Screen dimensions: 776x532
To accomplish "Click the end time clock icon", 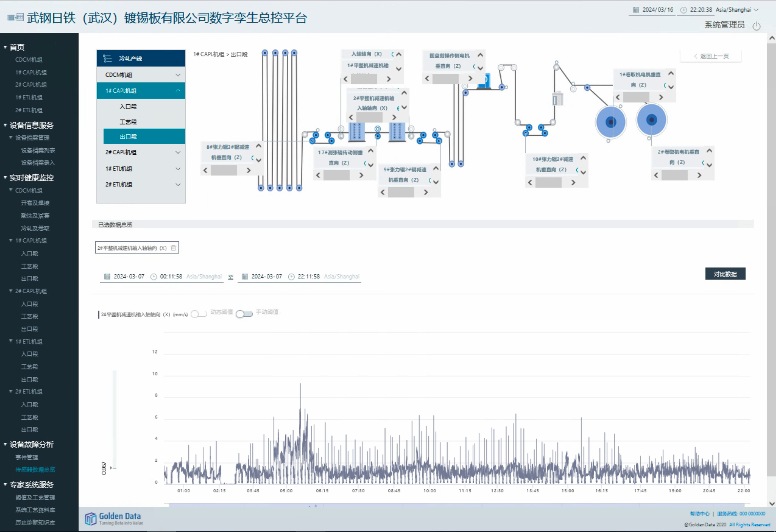I will point(291,276).
